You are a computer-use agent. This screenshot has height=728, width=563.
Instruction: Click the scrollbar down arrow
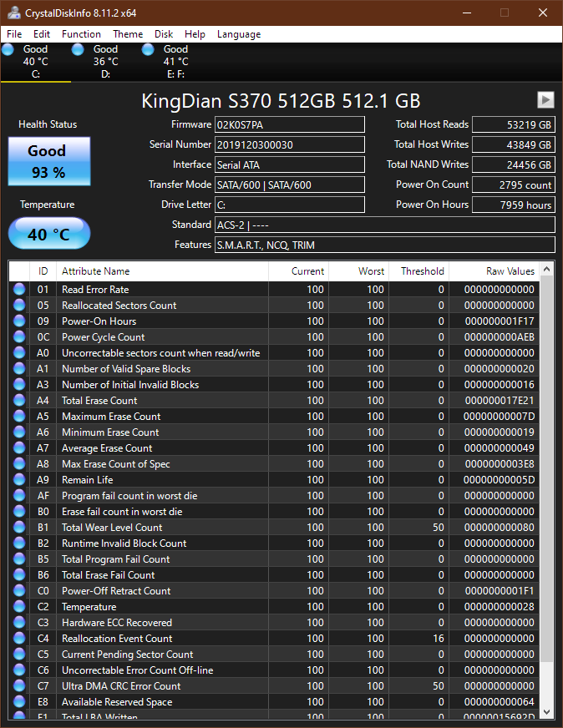tap(547, 711)
